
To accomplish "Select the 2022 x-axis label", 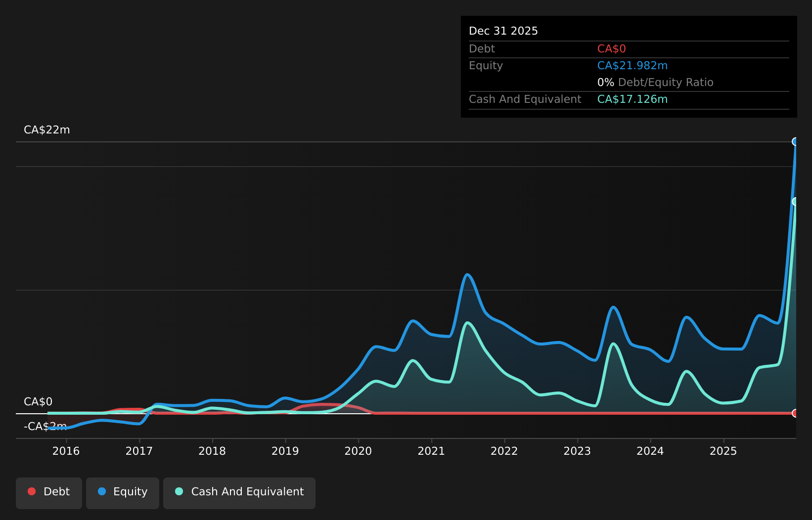I will tap(504, 451).
